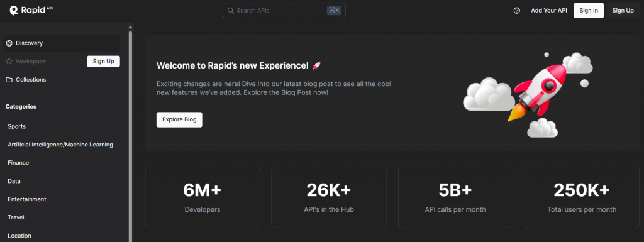
Task: Click the 26K+ API's in the Hub card
Action: [328, 197]
